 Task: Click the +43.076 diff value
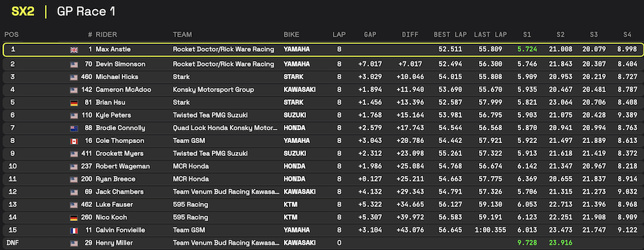coord(411,230)
